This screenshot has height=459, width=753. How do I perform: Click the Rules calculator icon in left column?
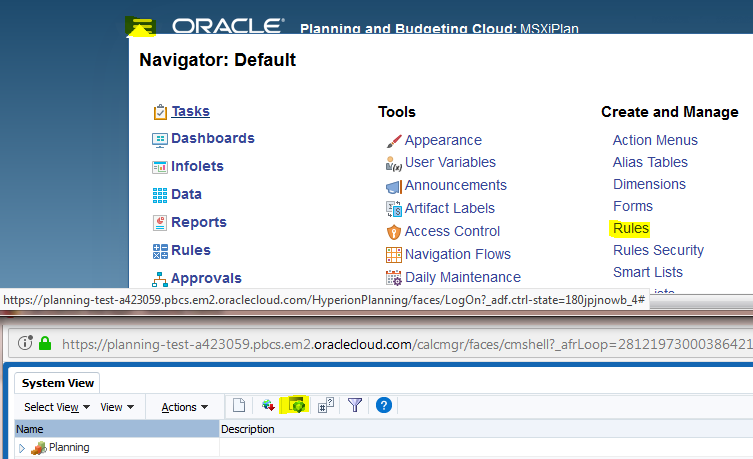point(160,251)
